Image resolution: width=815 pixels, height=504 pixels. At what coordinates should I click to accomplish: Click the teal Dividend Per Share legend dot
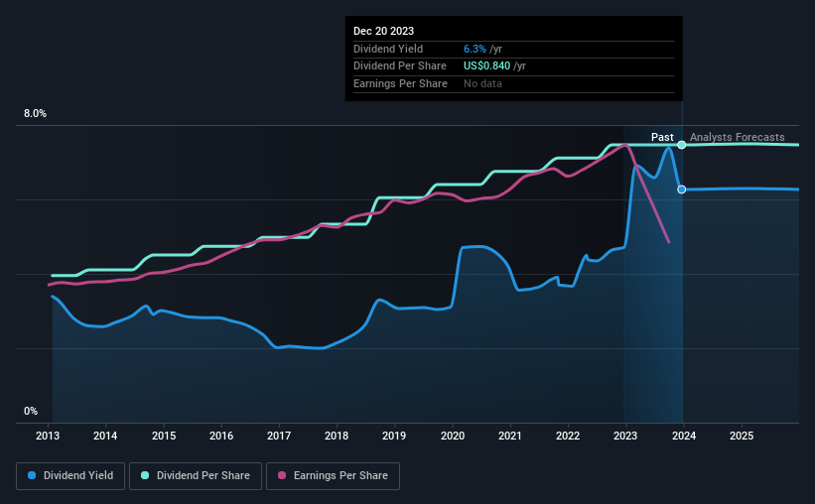pos(145,475)
